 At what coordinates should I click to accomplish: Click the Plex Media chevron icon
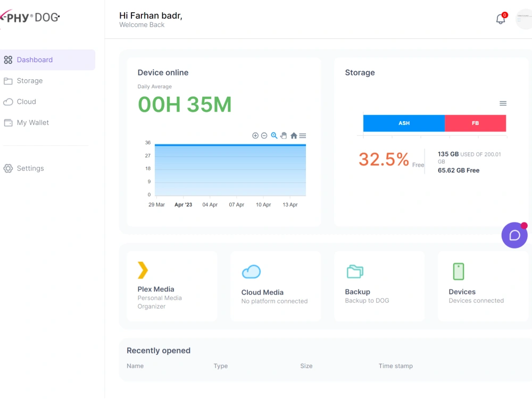pyautogui.click(x=143, y=270)
